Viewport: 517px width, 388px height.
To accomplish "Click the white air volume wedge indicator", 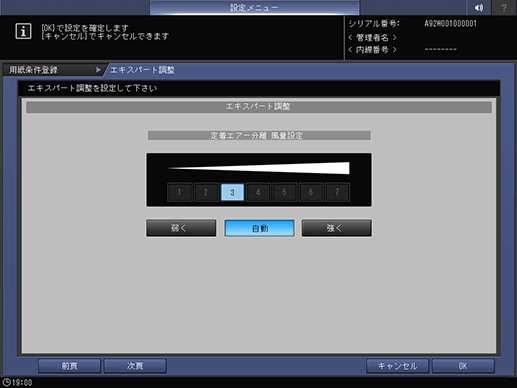I will pos(259,168).
